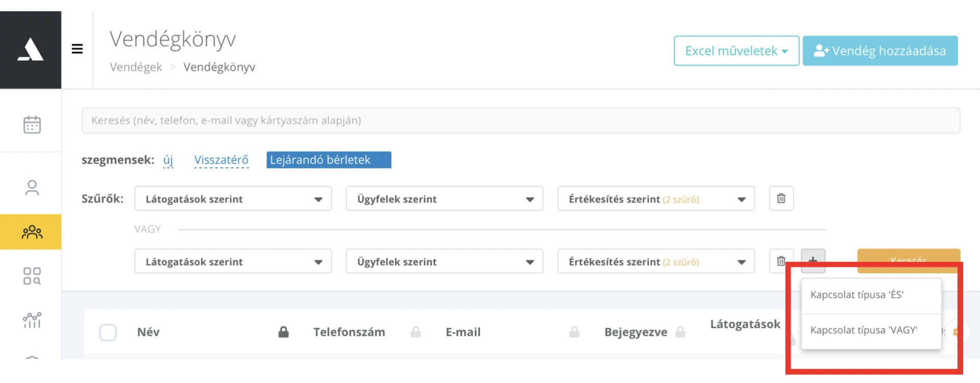Viewport: 980px width, 383px height.
Task: Open the grid search sidebar icon
Action: pyautogui.click(x=32, y=276)
